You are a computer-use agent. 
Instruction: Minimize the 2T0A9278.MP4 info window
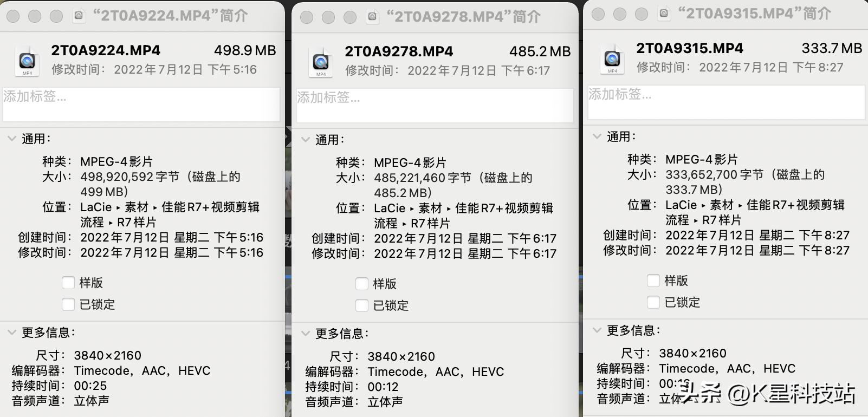tap(328, 17)
